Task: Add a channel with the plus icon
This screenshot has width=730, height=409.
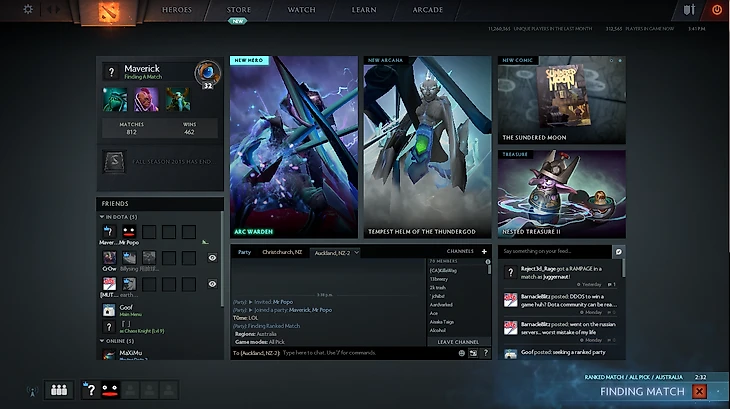Action: point(484,252)
